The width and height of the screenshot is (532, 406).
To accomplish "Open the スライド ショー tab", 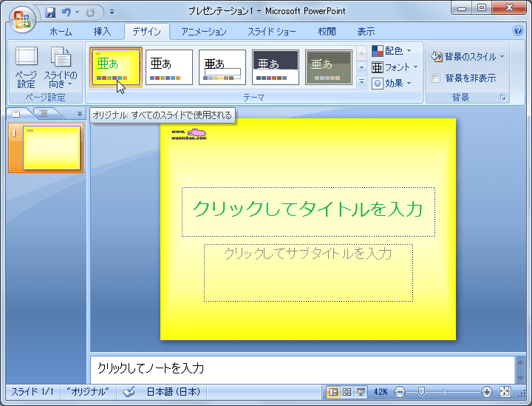I will pyautogui.click(x=272, y=32).
